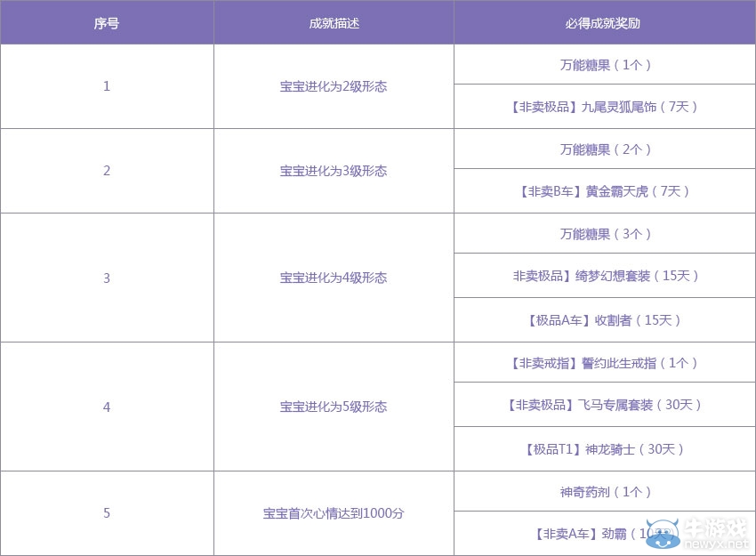Select 宝宝首次心情达到1000分 description
The width and height of the screenshot is (756, 556).
(x=334, y=513)
